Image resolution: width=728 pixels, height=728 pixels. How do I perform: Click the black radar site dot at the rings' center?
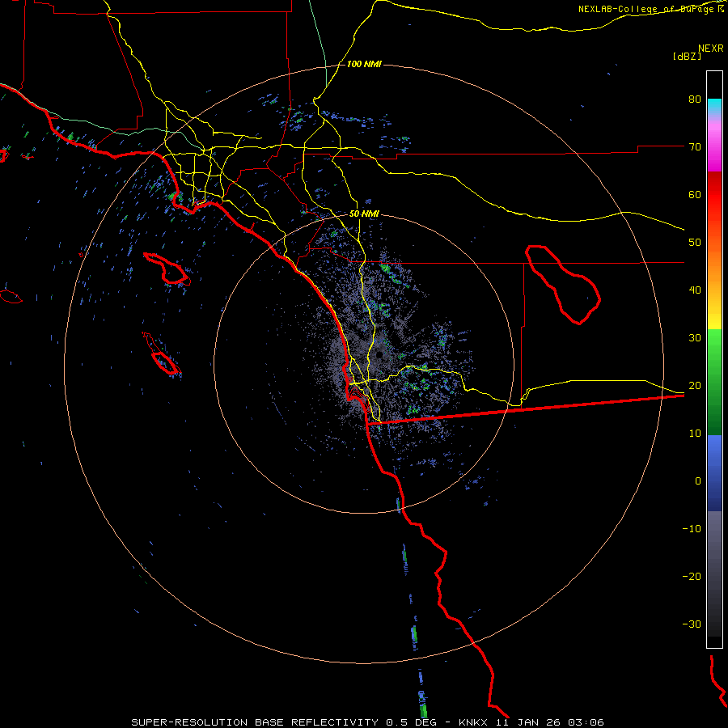[x=379, y=355]
